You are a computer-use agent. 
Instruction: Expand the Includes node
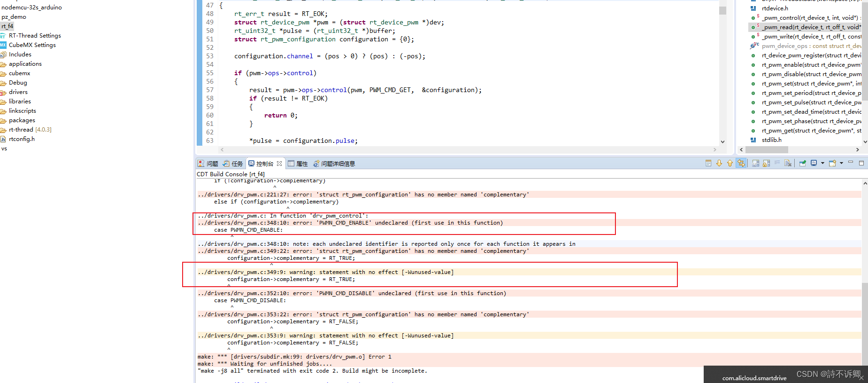[20, 55]
